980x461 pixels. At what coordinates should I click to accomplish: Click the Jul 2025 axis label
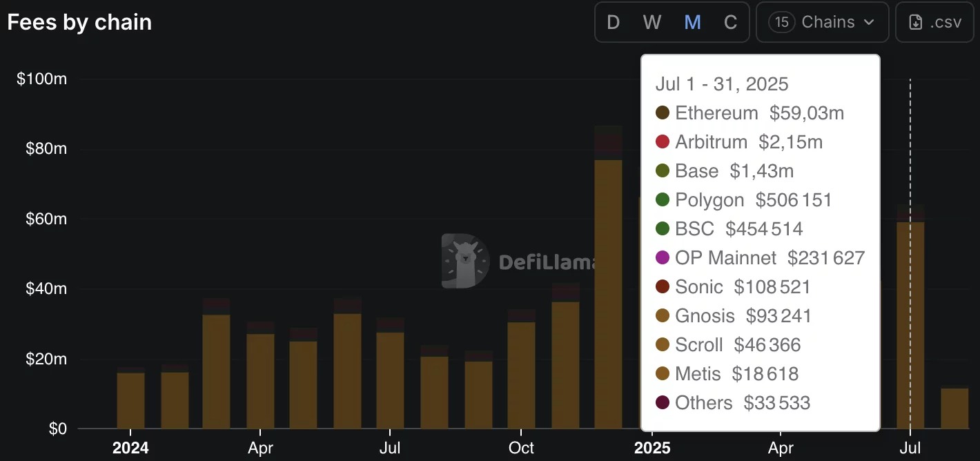(910, 448)
